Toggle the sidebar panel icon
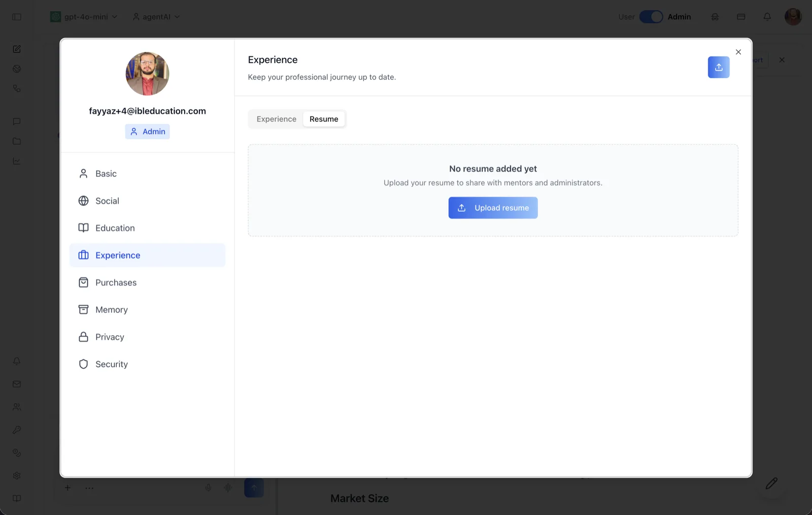This screenshot has height=515, width=812. pyautogui.click(x=17, y=17)
